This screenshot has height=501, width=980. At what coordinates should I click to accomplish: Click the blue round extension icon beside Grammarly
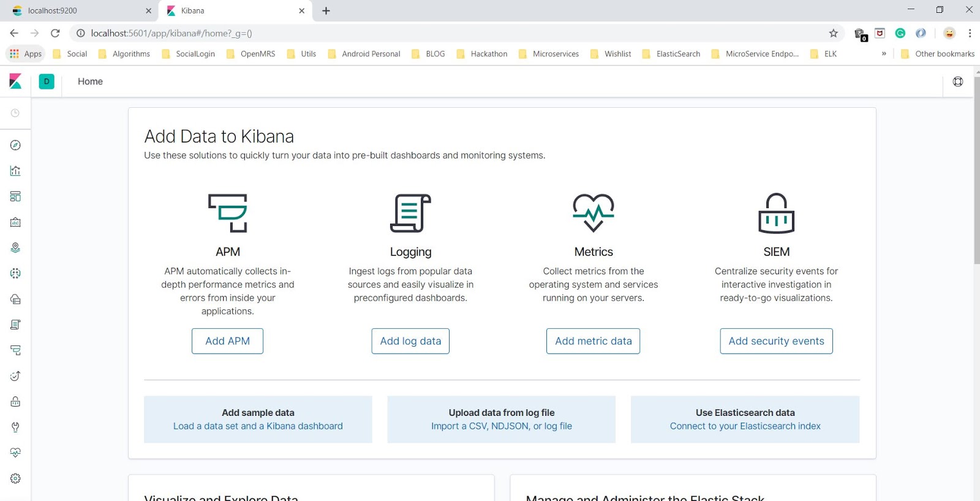(921, 33)
